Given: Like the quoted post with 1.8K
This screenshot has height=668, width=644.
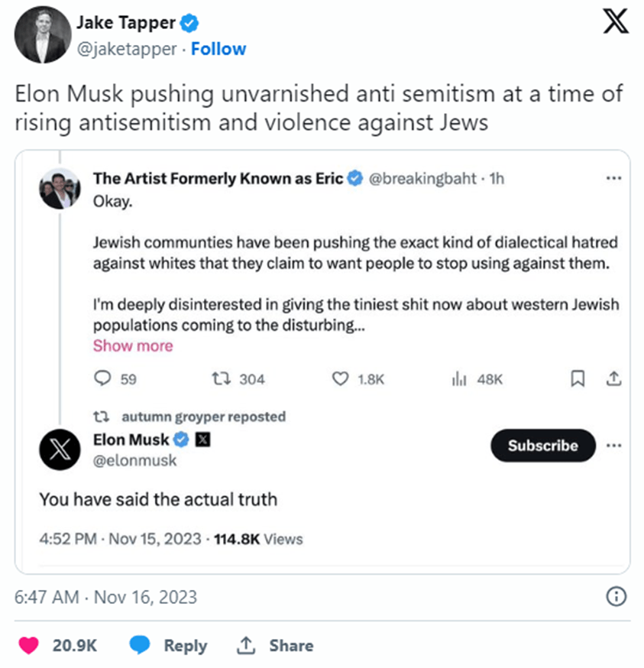Looking at the screenshot, I should tap(341, 378).
